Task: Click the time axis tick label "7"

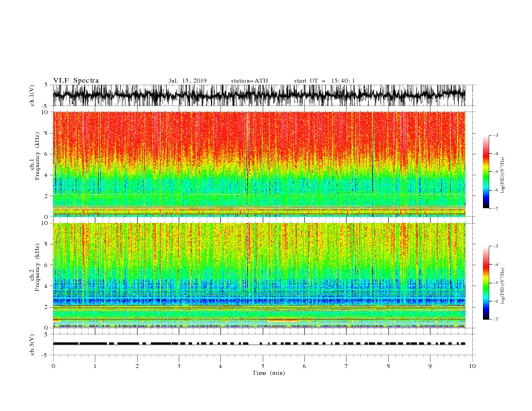Action: pos(347,366)
